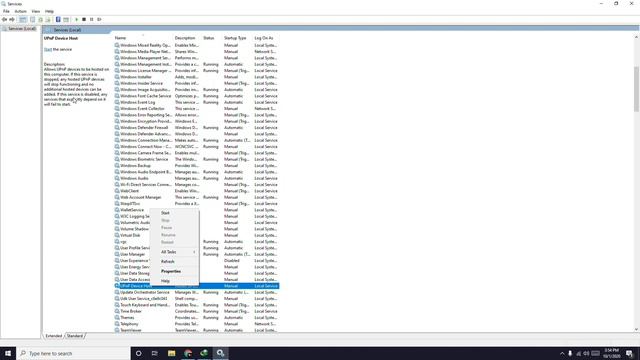Screen dimensions: 640x360
Task: Open Chrome from the taskbar
Action: [x=188, y=353]
